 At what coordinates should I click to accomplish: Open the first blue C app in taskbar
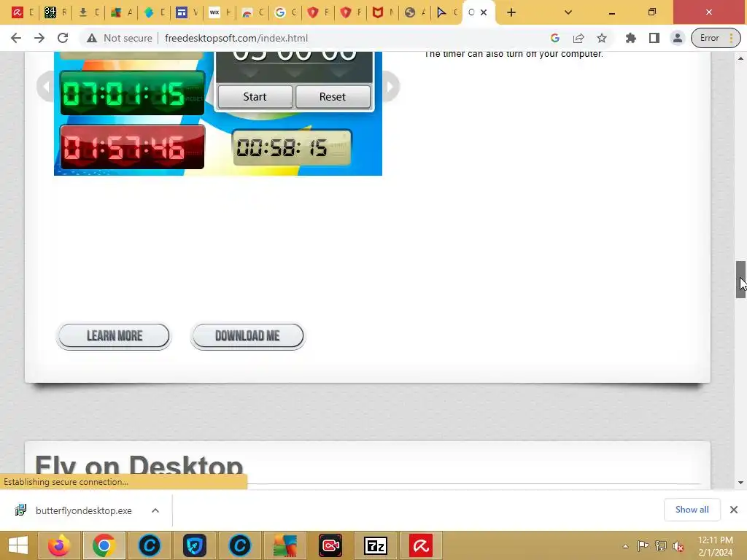(149, 545)
